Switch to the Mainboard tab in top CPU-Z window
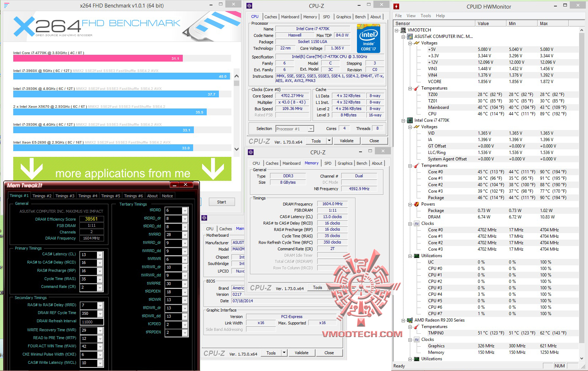Viewport: 588px width, 371px height. tap(290, 17)
